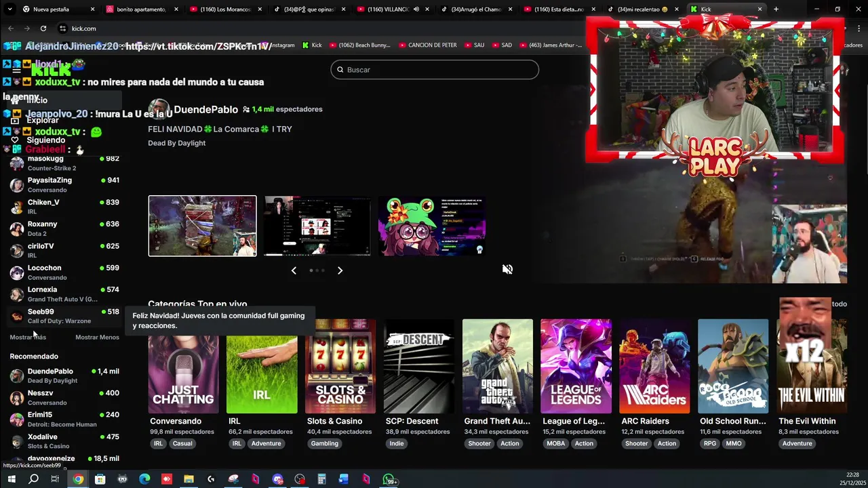
Task: Open Calculator from the taskbar
Action: (321, 479)
